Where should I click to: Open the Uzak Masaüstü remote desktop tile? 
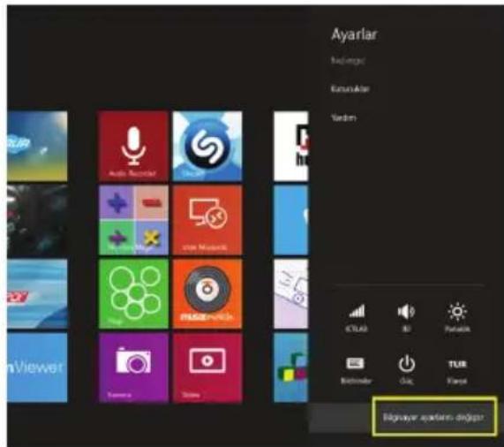tap(207, 220)
